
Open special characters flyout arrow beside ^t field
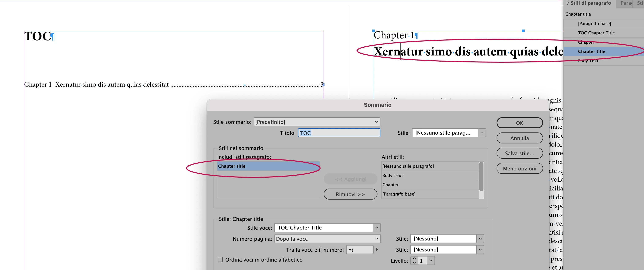(377, 249)
